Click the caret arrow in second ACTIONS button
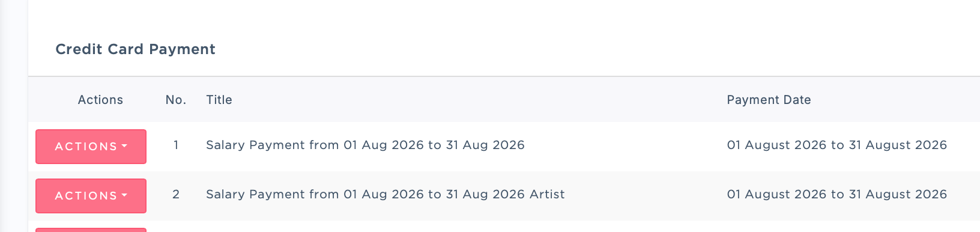Viewport: 980px width, 232px height. click(x=124, y=195)
